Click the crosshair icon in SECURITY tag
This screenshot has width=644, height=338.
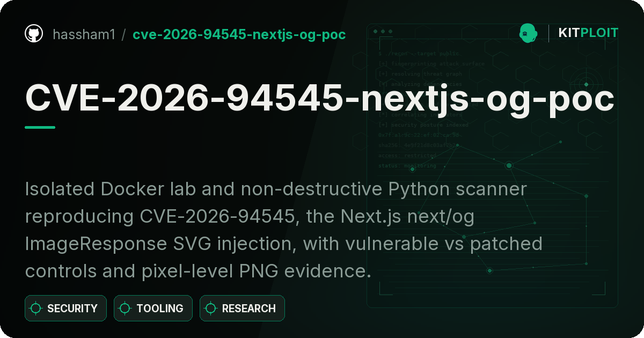tap(36, 308)
